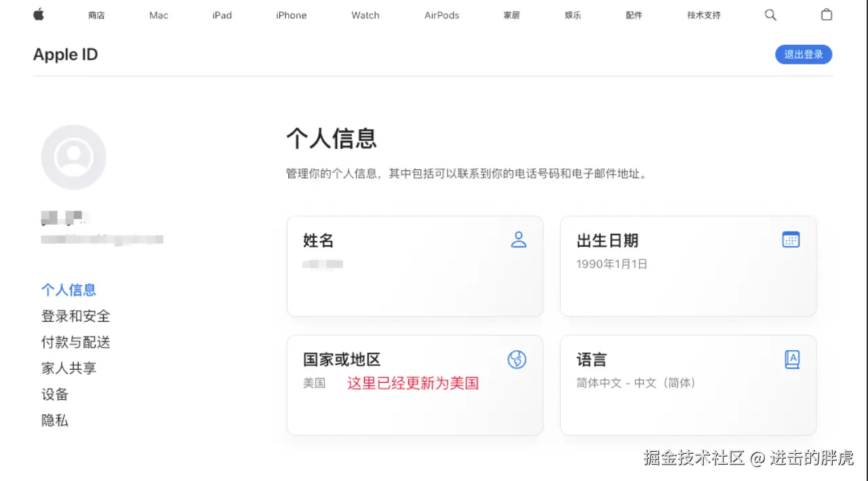Click the 简体中文 - 中文（简体） value
The image size is (868, 481).
636,383
